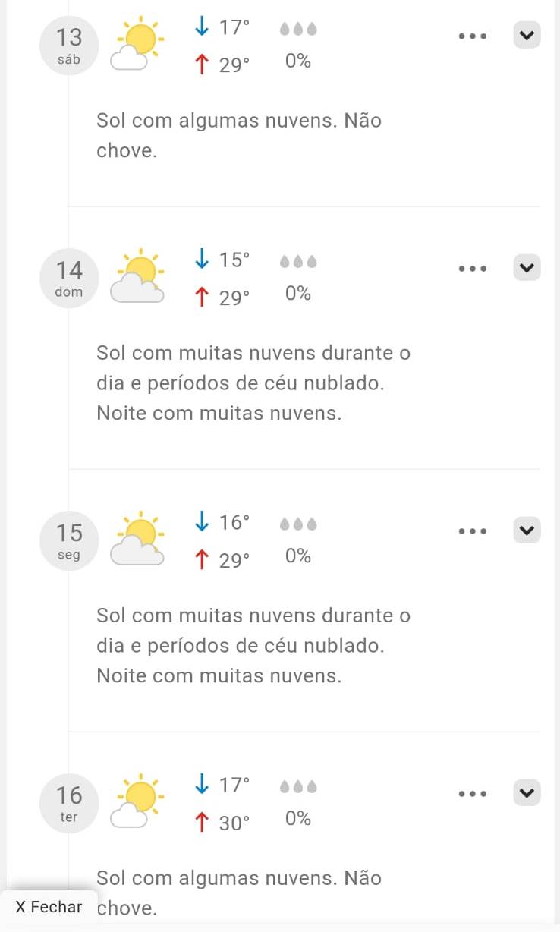Screen dimensions: 560x932
Task: Expand details for Monday 15
Action: coord(527,530)
